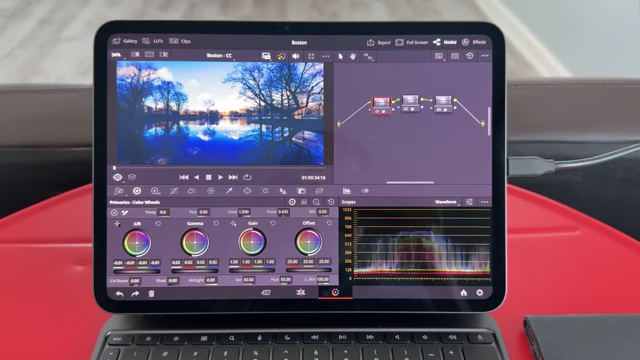Switch viewer to Full Screen
The width and height of the screenshot is (640, 360).
click(411, 42)
